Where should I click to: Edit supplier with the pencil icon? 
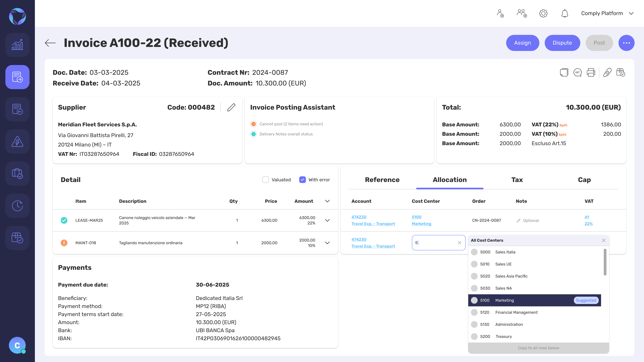point(231,107)
